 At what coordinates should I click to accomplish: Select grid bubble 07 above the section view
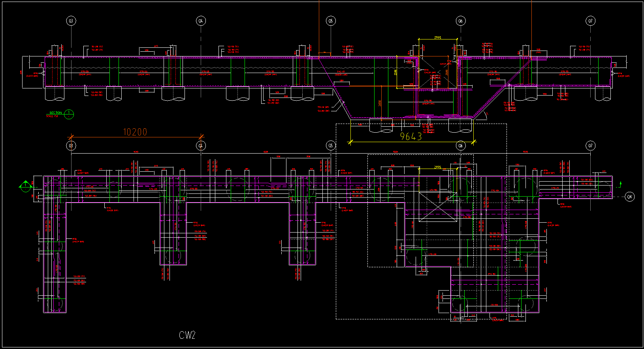(x=591, y=21)
